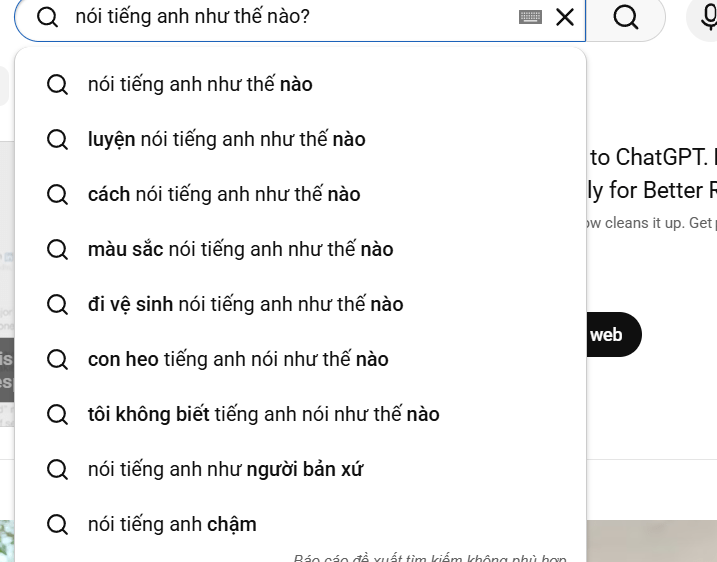This screenshot has height=562, width=717.
Task: Select 'luyện nói tiếng anh như thế nào' text
Action: (x=226, y=140)
